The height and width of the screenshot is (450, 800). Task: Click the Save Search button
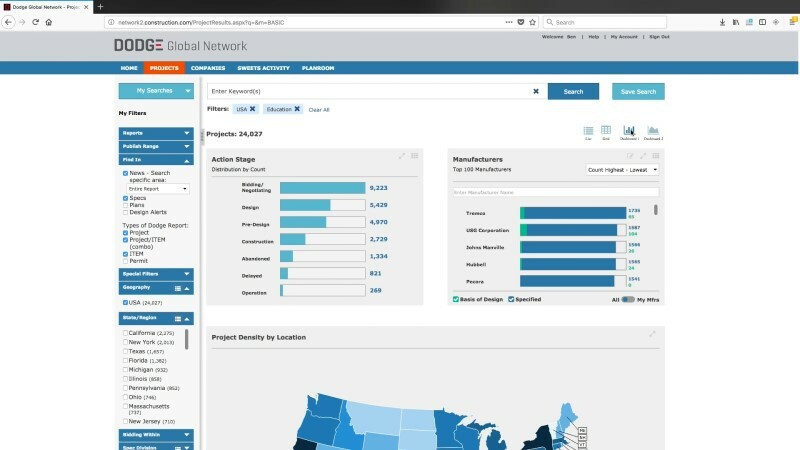[638, 91]
